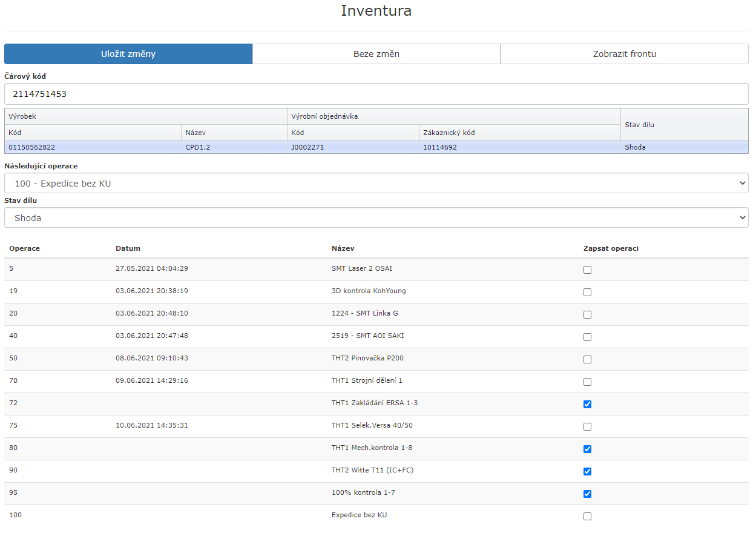Check the 2519 - SMT AOI SAKI box
This screenshot has height=553, width=756.
[587, 337]
